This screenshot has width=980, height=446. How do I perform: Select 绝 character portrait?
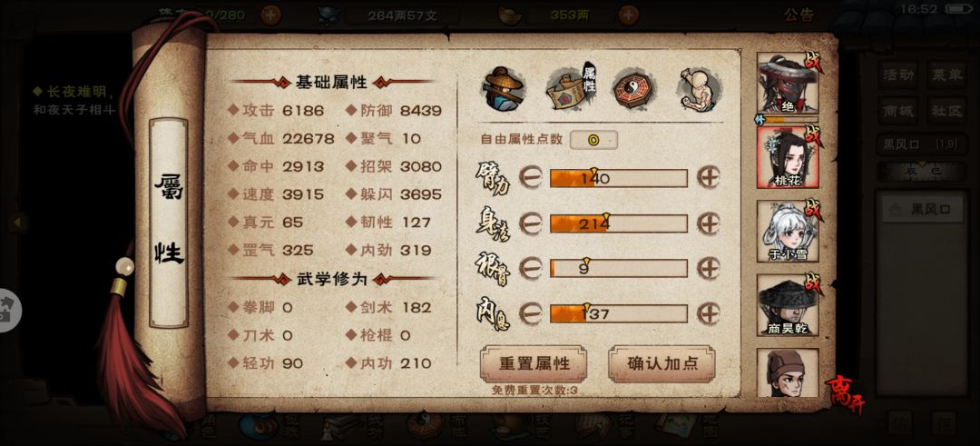point(788,84)
